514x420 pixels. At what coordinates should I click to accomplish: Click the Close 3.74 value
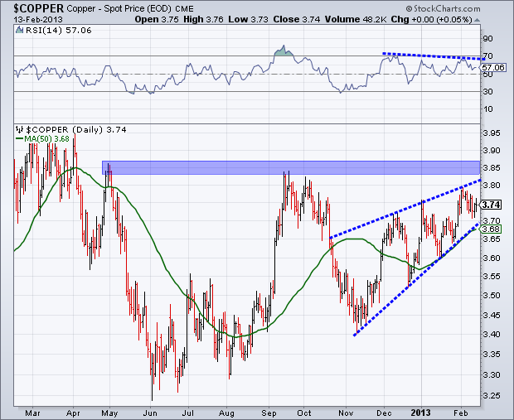[297, 19]
